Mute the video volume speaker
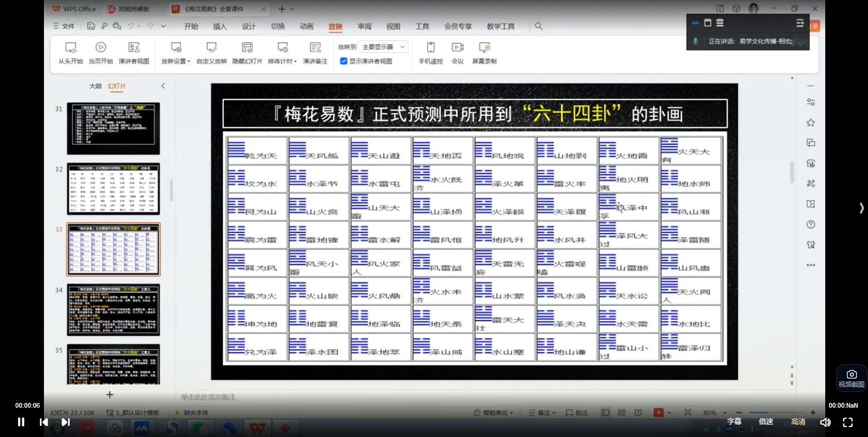Viewport: 868px width, 437px height. coord(825,422)
